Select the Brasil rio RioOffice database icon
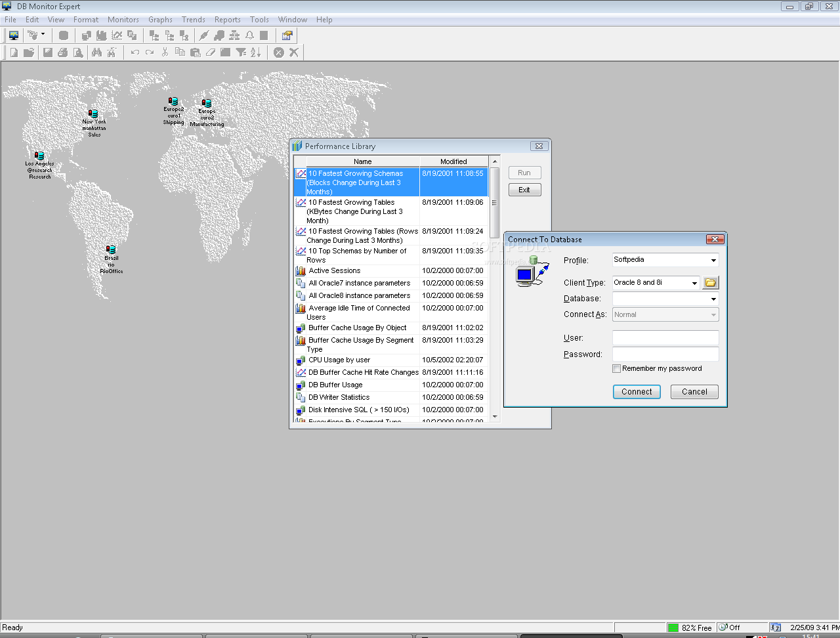 pyautogui.click(x=111, y=250)
